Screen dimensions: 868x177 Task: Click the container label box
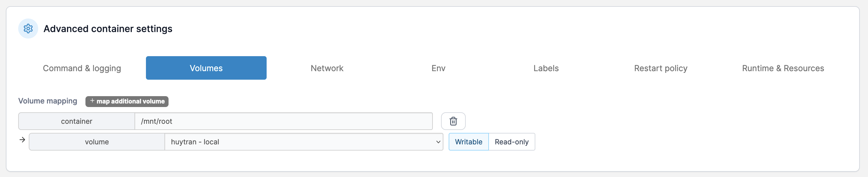pos(76,121)
